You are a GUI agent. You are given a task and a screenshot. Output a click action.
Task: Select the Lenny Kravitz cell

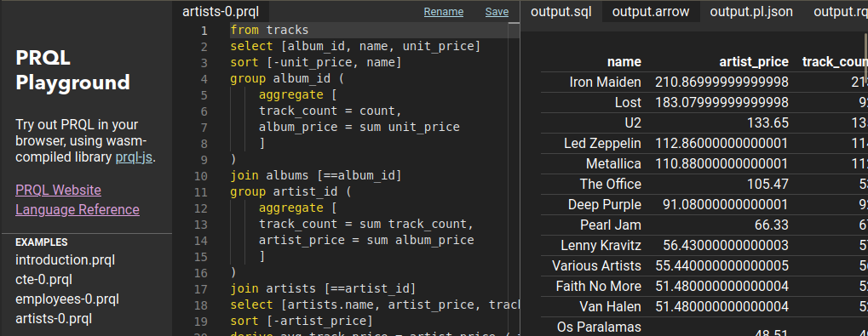coord(601,245)
